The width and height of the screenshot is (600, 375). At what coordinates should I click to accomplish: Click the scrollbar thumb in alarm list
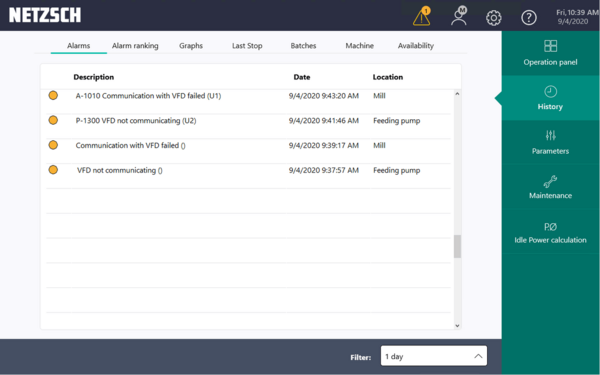(457, 246)
